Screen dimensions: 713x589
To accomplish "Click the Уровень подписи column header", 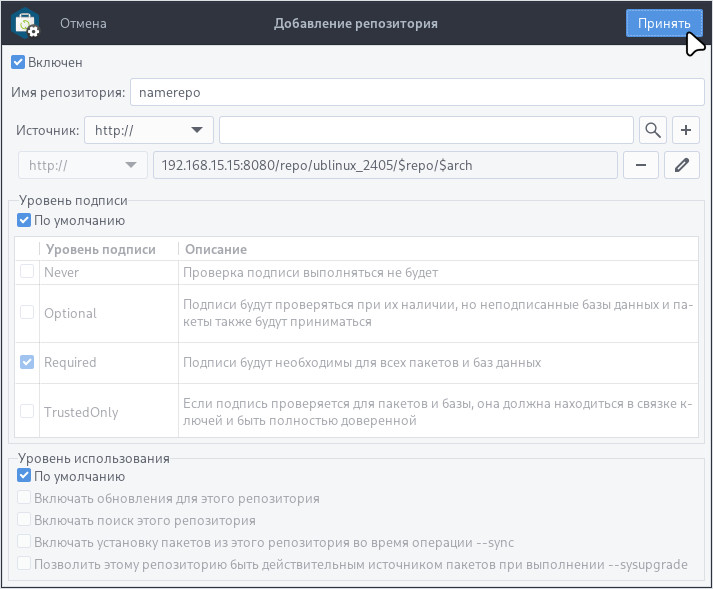I will (101, 249).
